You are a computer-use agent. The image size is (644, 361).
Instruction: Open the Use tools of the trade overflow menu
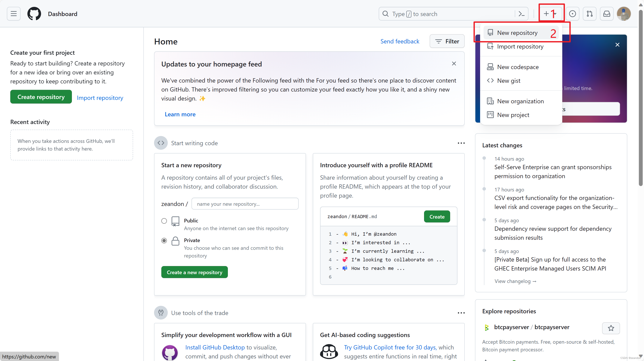[x=461, y=313]
